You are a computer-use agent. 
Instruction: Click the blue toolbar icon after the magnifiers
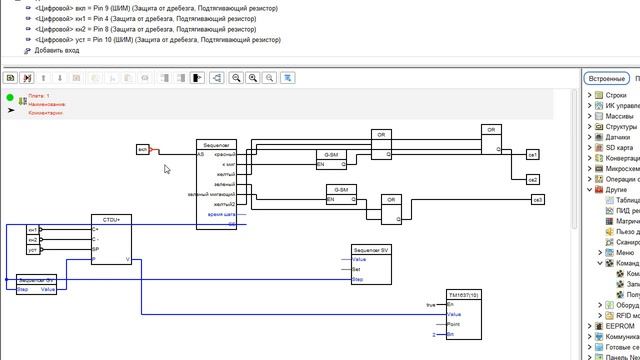click(x=288, y=78)
